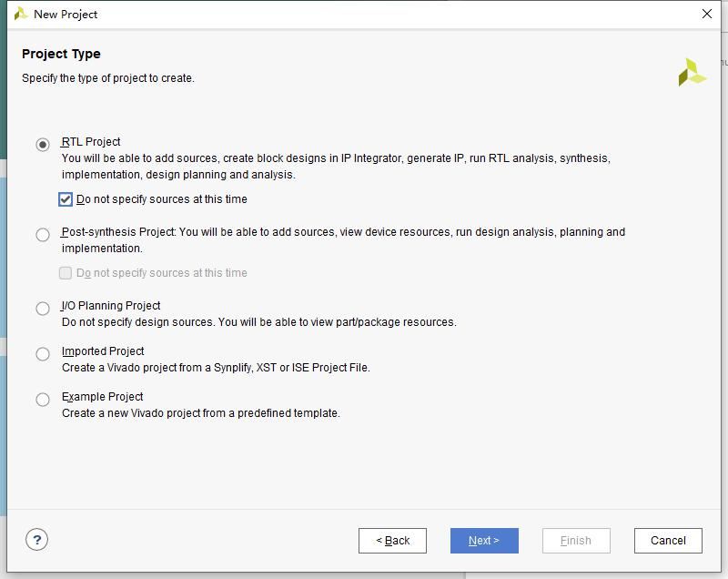Click the greyed-out Finish button
Image resolution: width=728 pixels, height=579 pixels.
[576, 541]
